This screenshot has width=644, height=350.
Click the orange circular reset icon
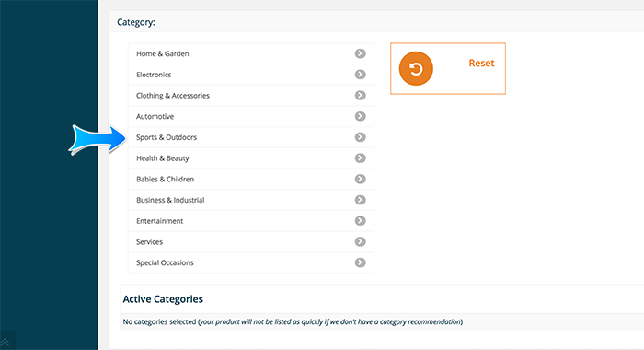(416, 69)
